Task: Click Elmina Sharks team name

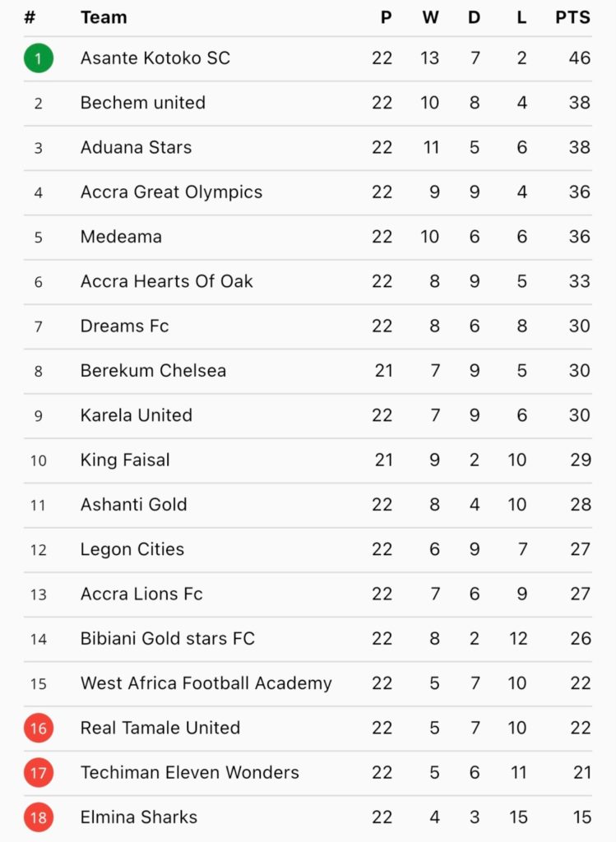Action: [x=138, y=817]
